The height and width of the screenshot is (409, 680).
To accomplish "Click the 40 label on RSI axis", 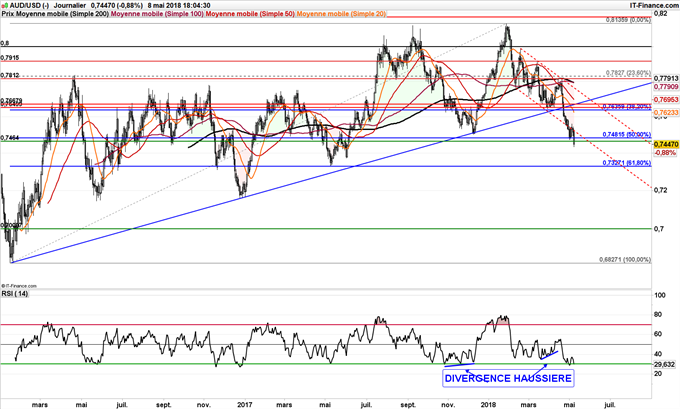I will (658, 353).
